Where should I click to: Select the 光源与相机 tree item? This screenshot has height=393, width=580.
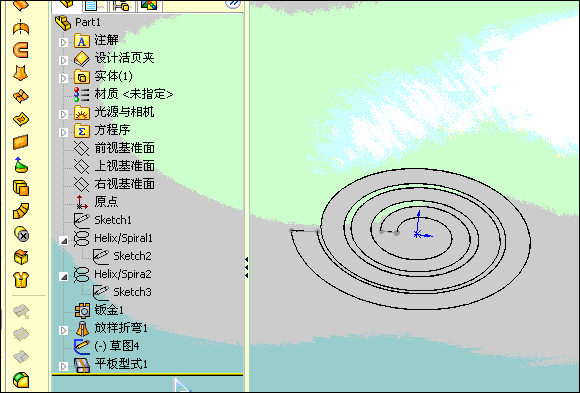point(114,112)
